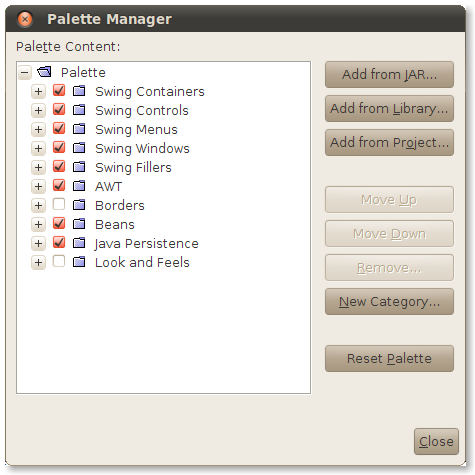
Task: Select the Java Persistence label
Action: [x=146, y=244]
